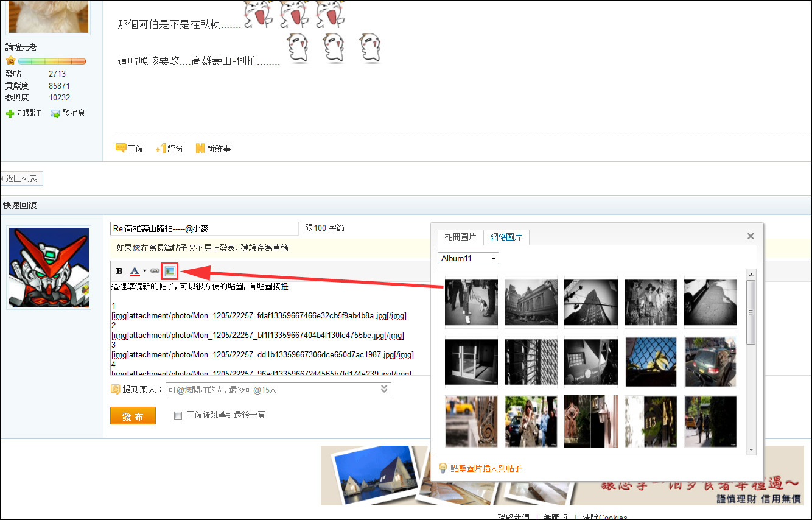Screen dimensions: 812x520
Task: Click the 無圖版 footer link
Action: click(556, 516)
